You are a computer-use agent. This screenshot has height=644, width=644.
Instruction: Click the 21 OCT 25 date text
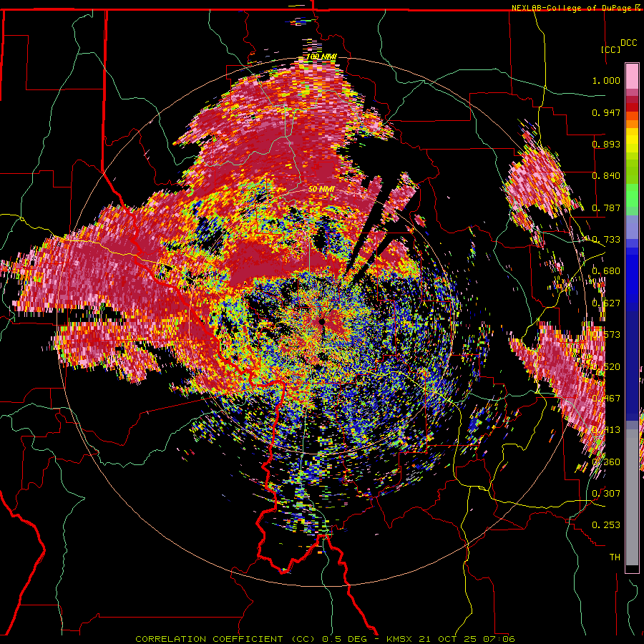448,639
